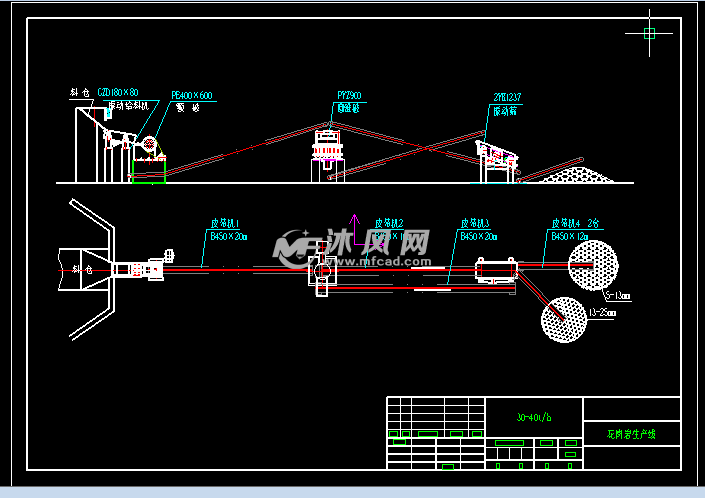Click the magenta UCS axis arrow
The width and height of the screenshot is (705, 498).
click(352, 224)
